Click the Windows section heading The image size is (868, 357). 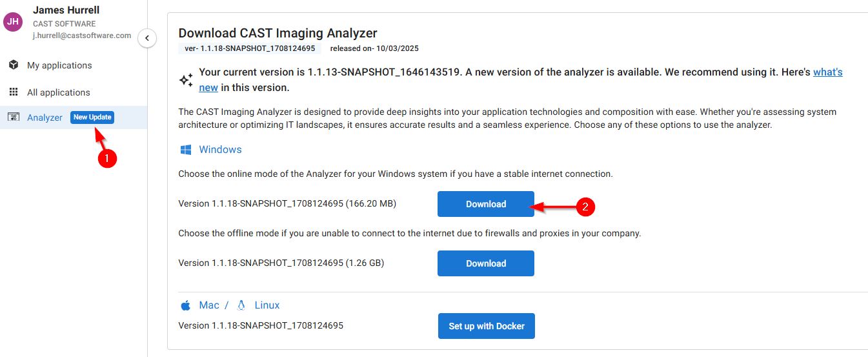tap(220, 150)
